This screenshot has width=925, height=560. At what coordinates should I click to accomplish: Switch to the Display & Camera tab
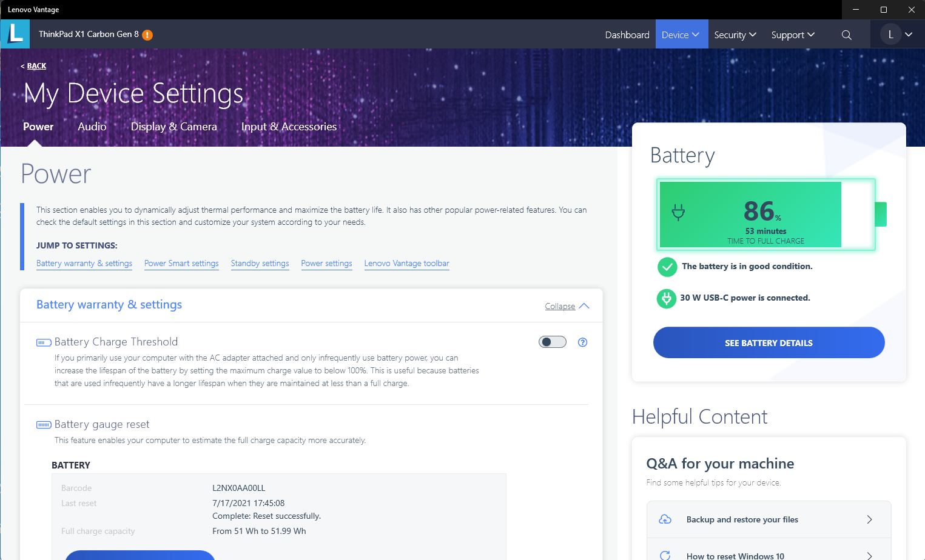point(173,127)
